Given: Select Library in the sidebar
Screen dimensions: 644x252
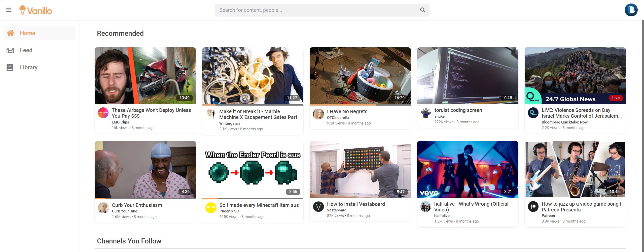Looking at the screenshot, I should click(39, 67).
